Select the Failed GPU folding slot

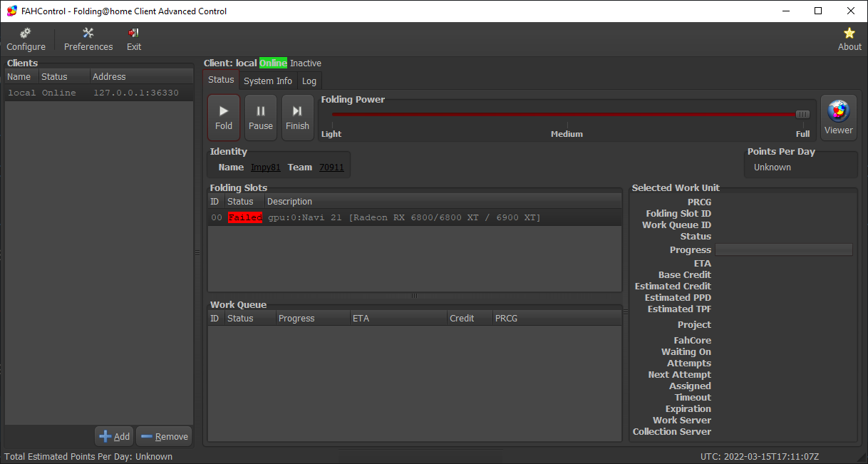(415, 217)
